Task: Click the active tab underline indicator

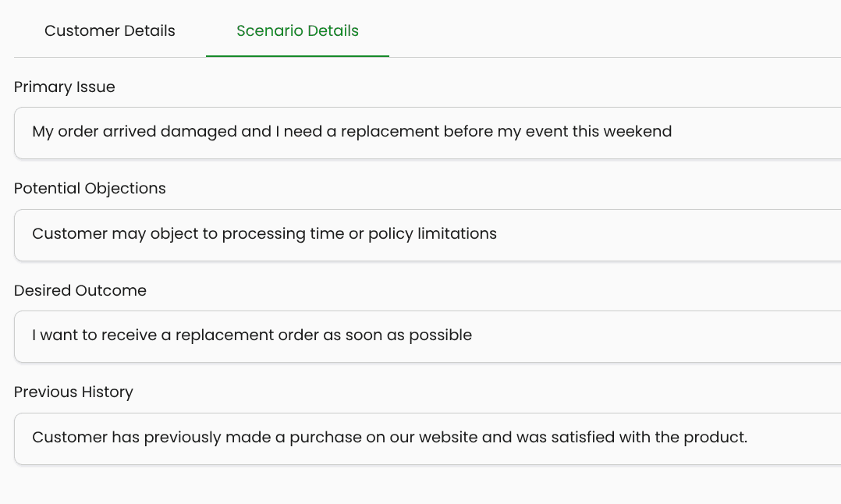Action: [x=297, y=55]
